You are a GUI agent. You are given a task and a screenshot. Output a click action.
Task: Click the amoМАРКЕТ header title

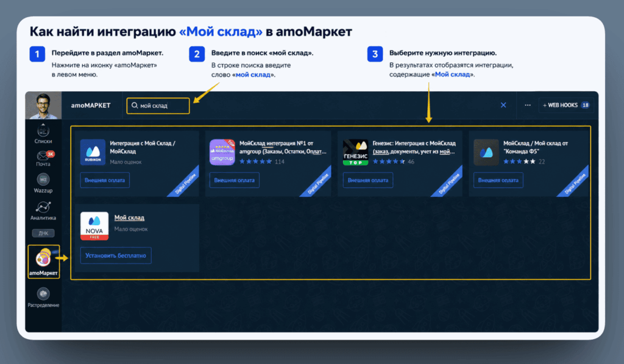tap(91, 105)
